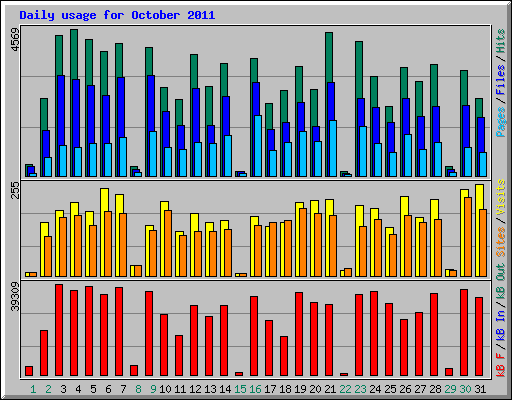Click day 4 on the x-axis
The height and width of the screenshot is (400, 512).
78,389
